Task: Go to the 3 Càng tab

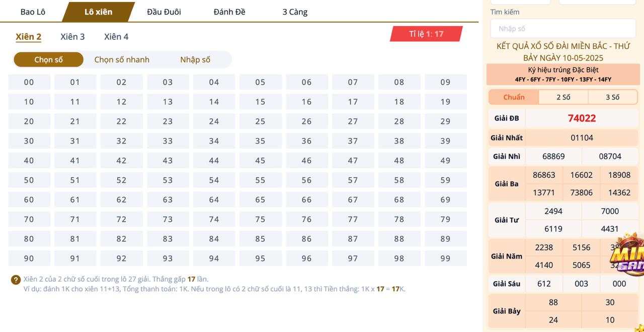Action: pos(295,12)
